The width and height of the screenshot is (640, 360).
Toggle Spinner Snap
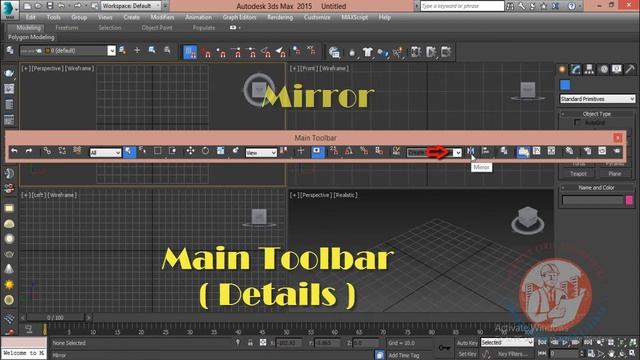click(x=379, y=151)
